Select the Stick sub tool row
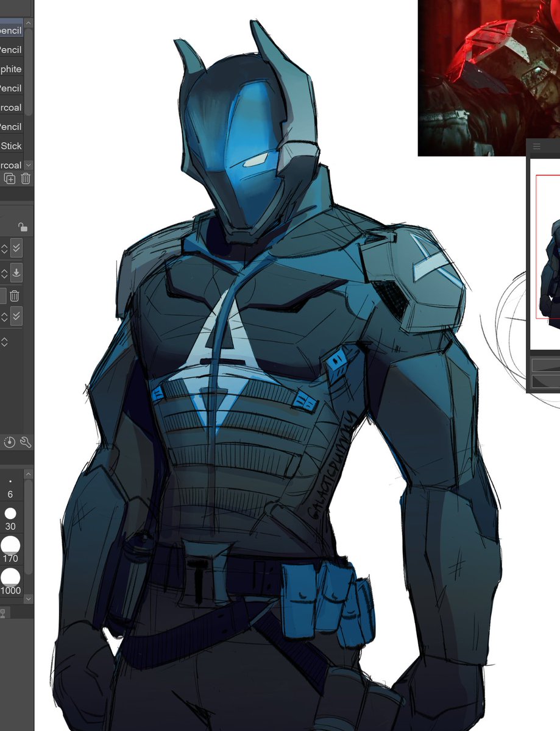Viewport: 560px width, 731px height. click(x=12, y=146)
